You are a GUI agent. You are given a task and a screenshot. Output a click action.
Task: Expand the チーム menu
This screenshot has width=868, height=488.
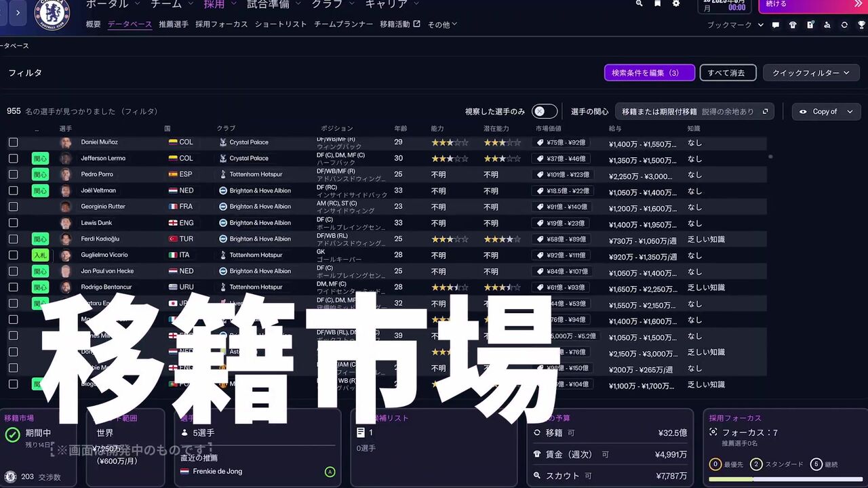pos(171,5)
